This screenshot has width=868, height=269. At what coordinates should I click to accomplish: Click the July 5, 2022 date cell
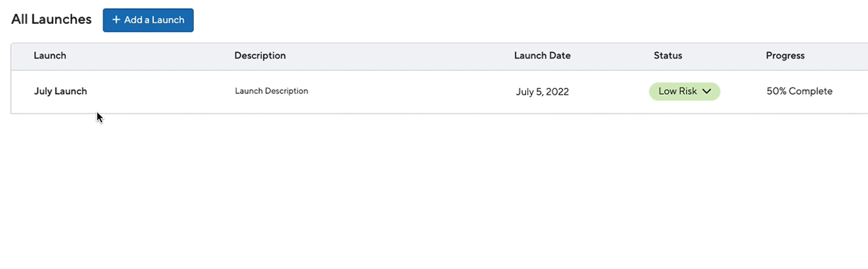click(542, 92)
